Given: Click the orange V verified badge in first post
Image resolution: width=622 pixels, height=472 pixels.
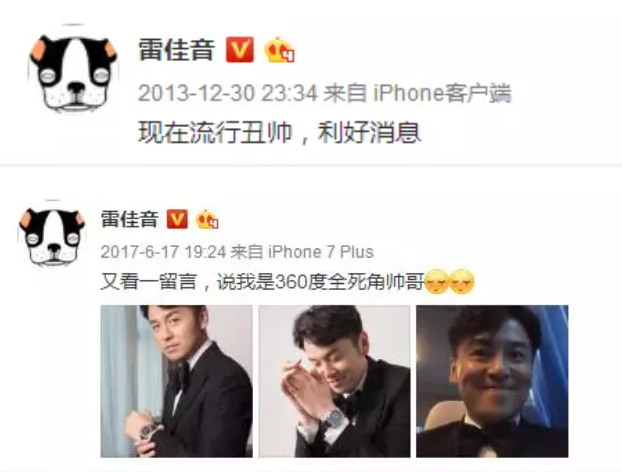Looking at the screenshot, I should (240, 50).
